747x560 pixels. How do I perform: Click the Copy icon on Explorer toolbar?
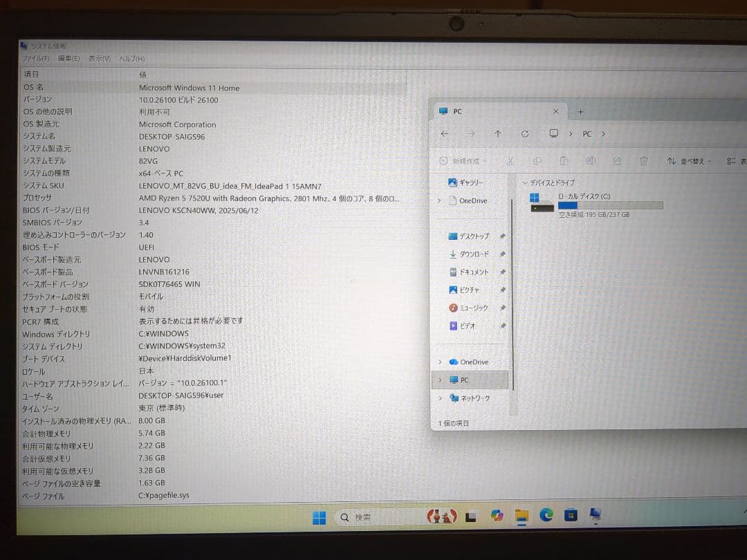pos(537,160)
